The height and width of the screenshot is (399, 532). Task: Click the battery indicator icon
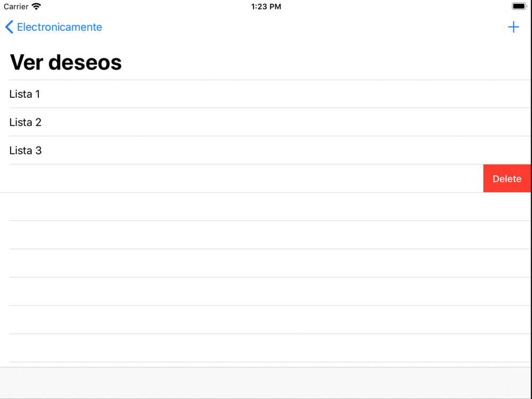(519, 6)
